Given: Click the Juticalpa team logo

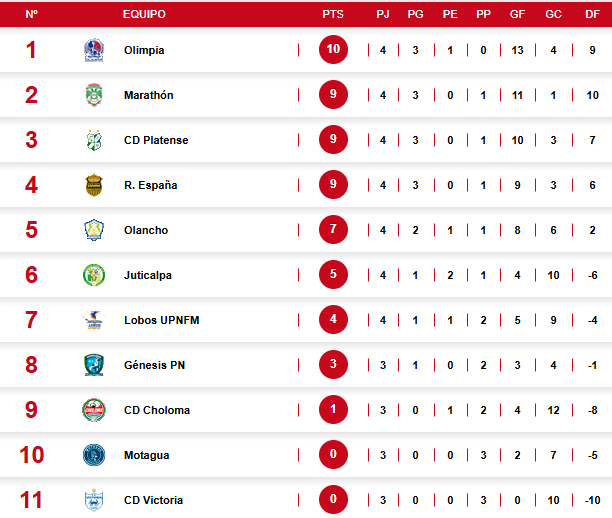Looking at the screenshot, I should point(93,275).
